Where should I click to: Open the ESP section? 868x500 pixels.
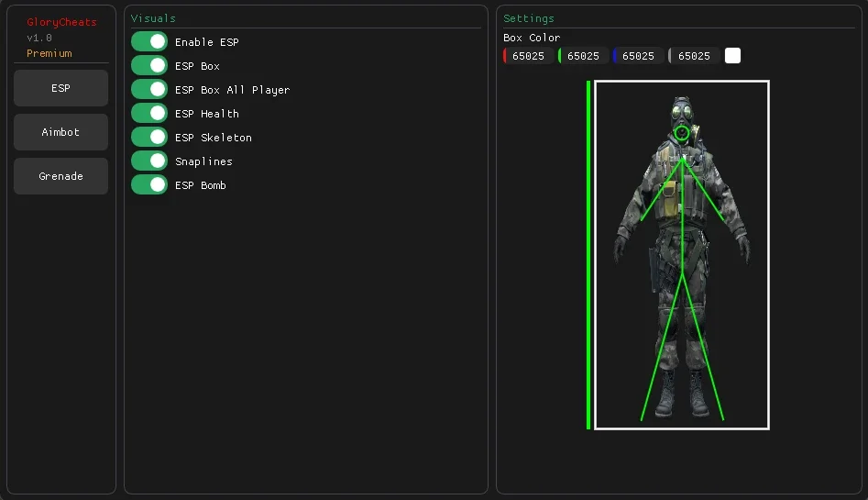coord(60,88)
